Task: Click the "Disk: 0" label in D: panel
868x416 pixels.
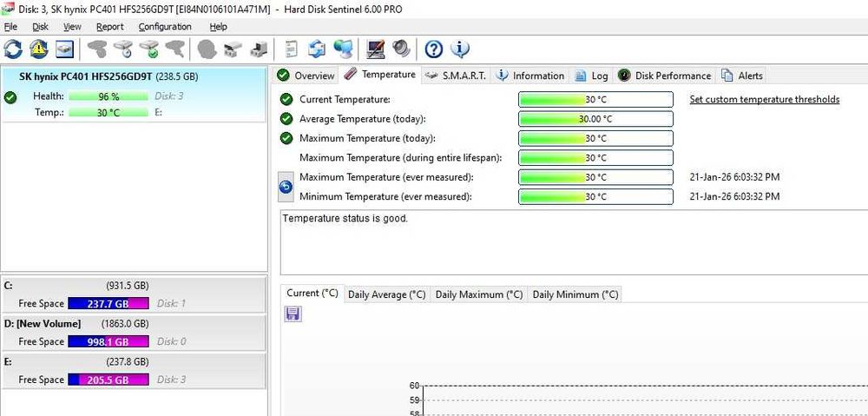Action: pyautogui.click(x=172, y=342)
